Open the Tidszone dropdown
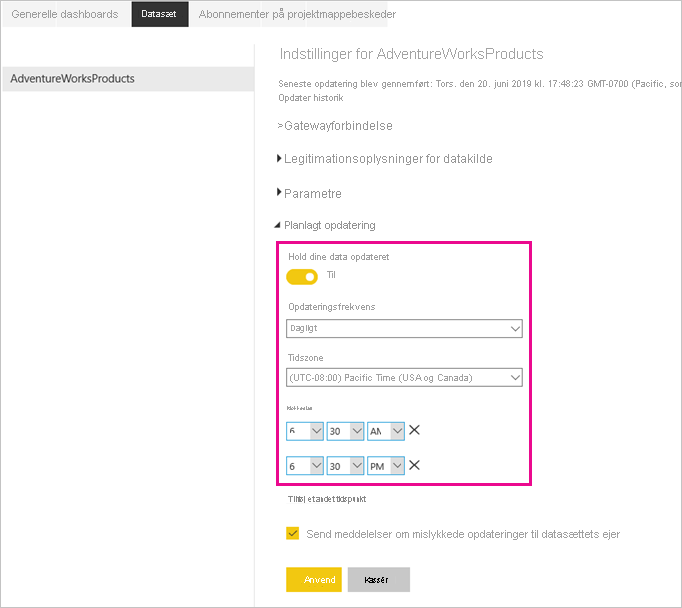682x608 pixels. tap(404, 377)
